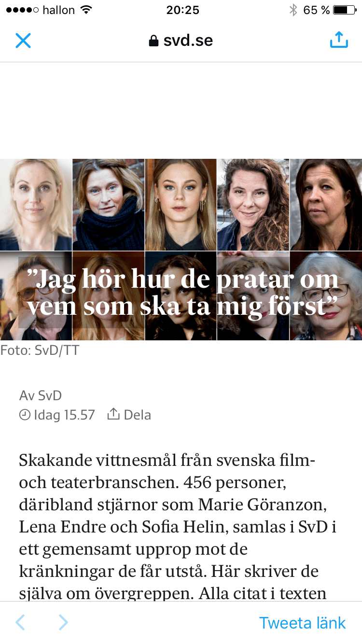
Task: Close the in-app browser with X icon
Action: click(23, 41)
